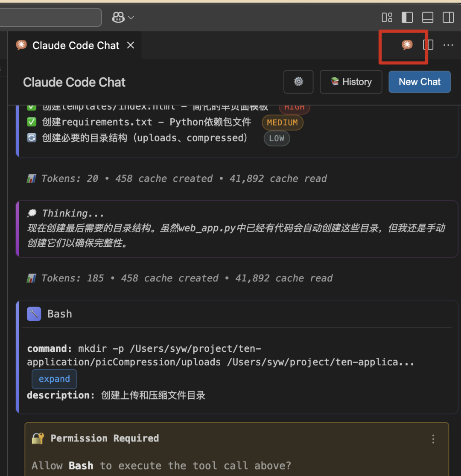Click the 'Bash' tool header label
The width and height of the screenshot is (461, 476).
click(60, 314)
